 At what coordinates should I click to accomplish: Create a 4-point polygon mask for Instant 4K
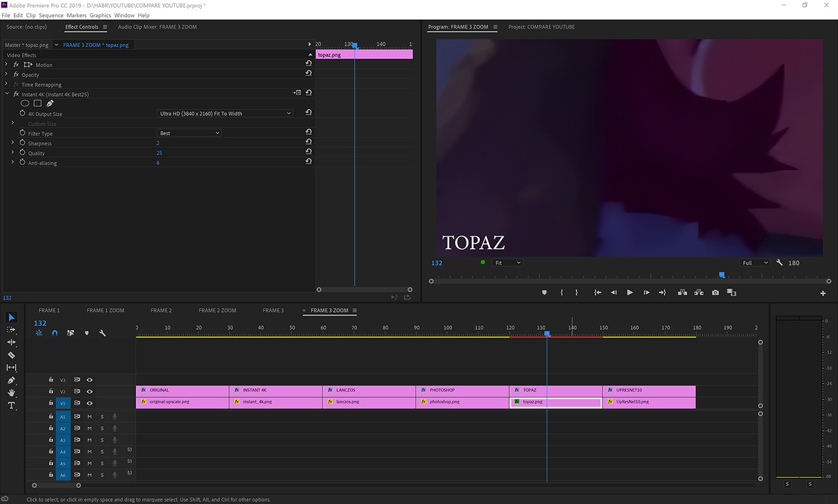37,103
